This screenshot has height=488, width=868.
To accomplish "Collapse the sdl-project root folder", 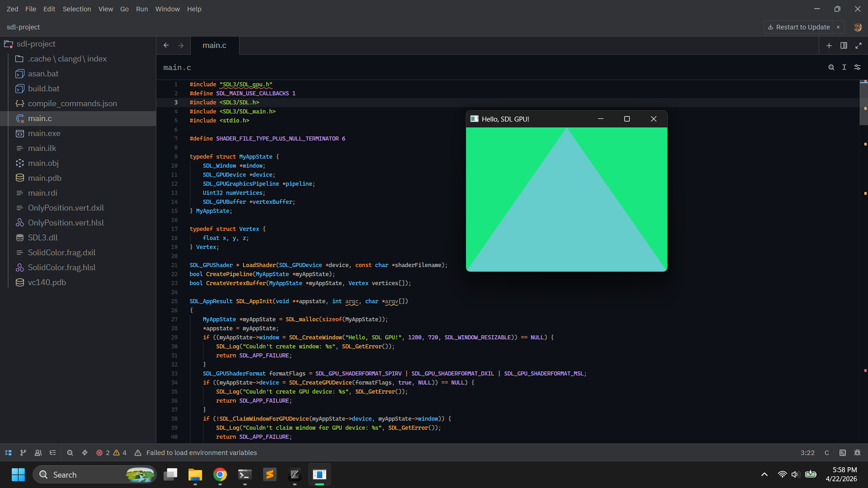I will coord(35,44).
